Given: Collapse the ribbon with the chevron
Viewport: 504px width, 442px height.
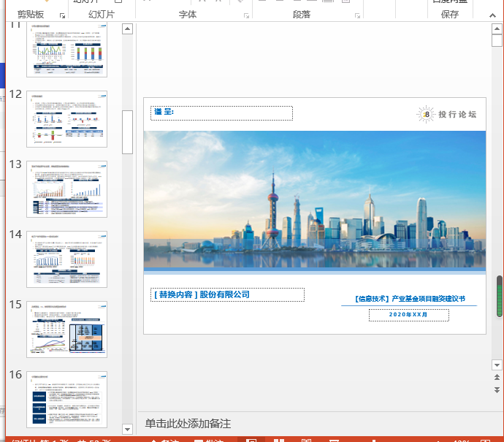Looking at the screenshot, I should 492,15.
